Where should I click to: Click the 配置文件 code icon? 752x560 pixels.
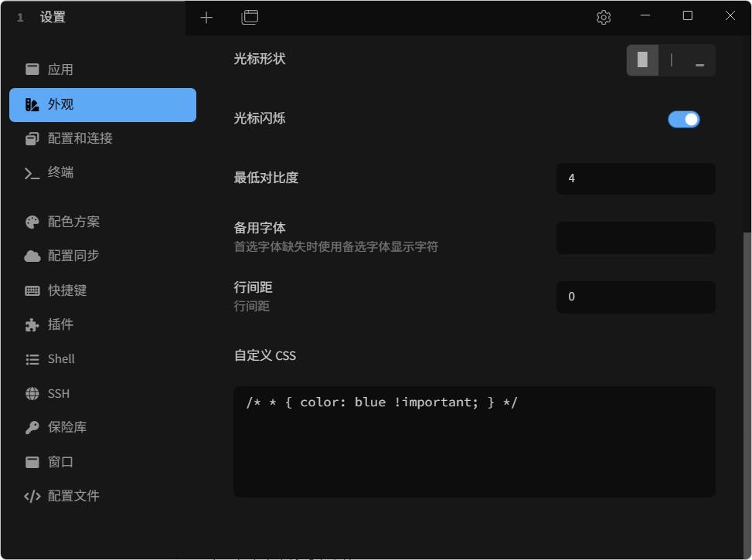(31, 496)
